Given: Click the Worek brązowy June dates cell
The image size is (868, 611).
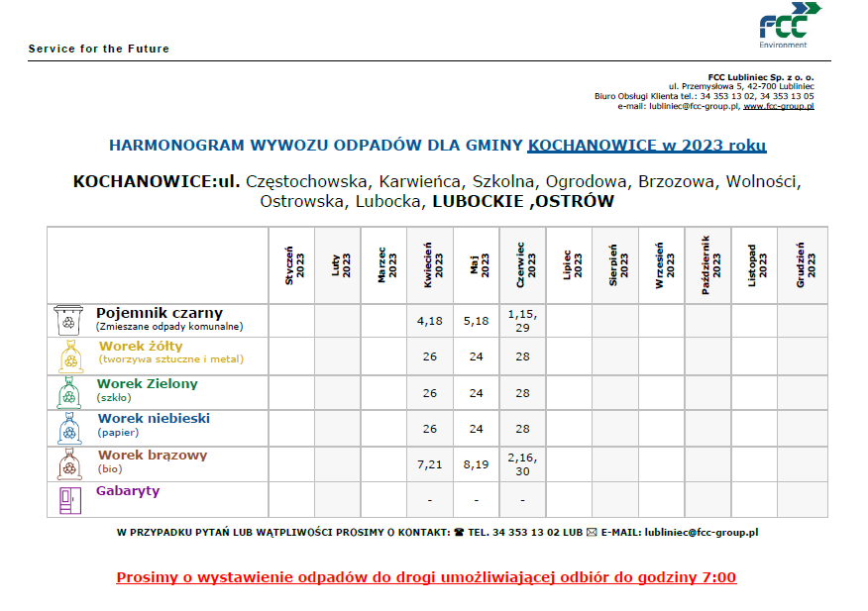Looking at the screenshot, I should [522, 463].
